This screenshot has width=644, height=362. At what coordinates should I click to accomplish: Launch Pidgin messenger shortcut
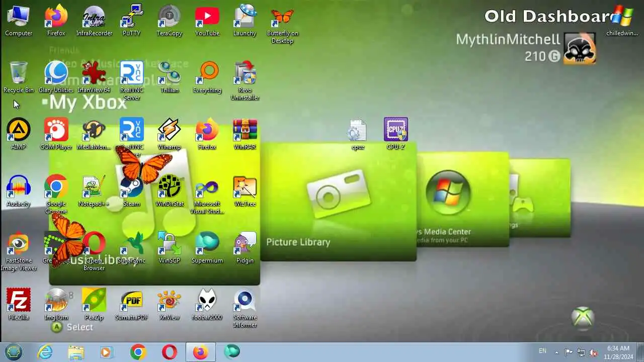(x=245, y=248)
